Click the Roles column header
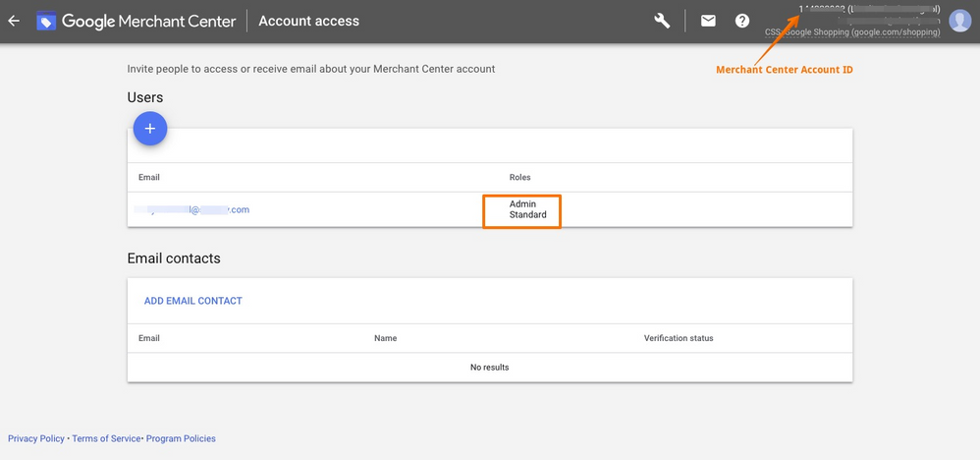The width and height of the screenshot is (980, 460). (x=519, y=177)
